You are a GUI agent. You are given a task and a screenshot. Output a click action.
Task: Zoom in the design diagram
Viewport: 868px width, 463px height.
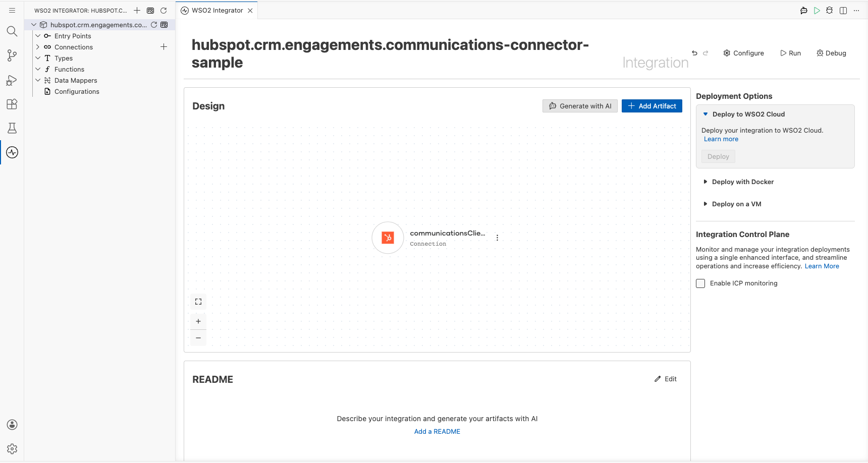[198, 321]
